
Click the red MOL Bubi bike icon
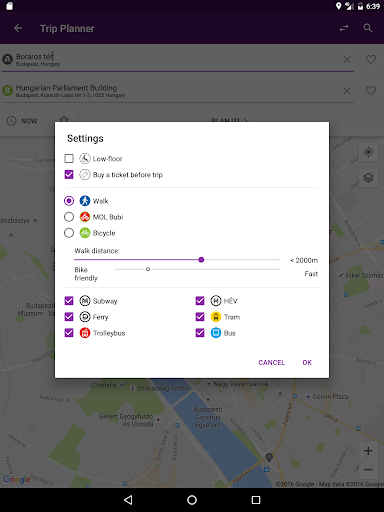(85, 217)
